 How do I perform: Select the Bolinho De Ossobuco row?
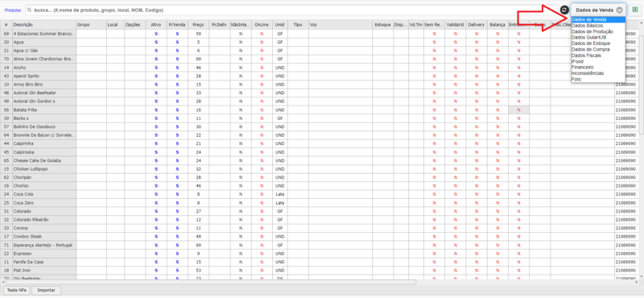44,126
